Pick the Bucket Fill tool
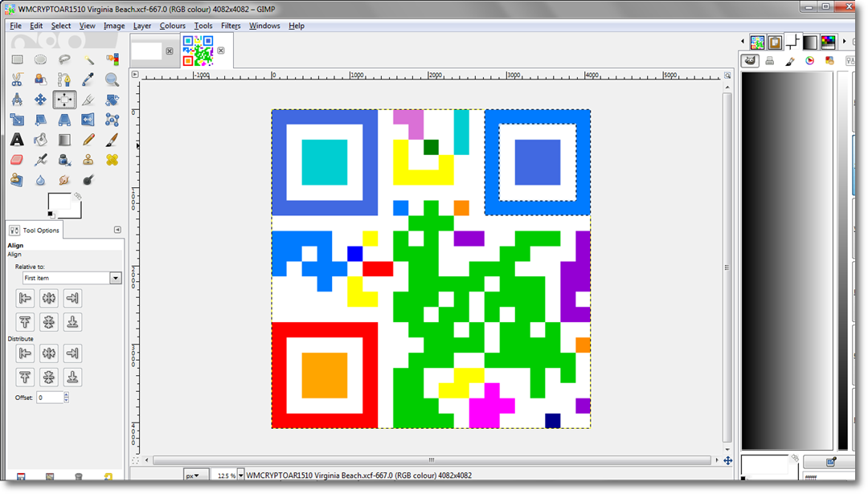Viewport: 868px width, 494px height. (40, 140)
